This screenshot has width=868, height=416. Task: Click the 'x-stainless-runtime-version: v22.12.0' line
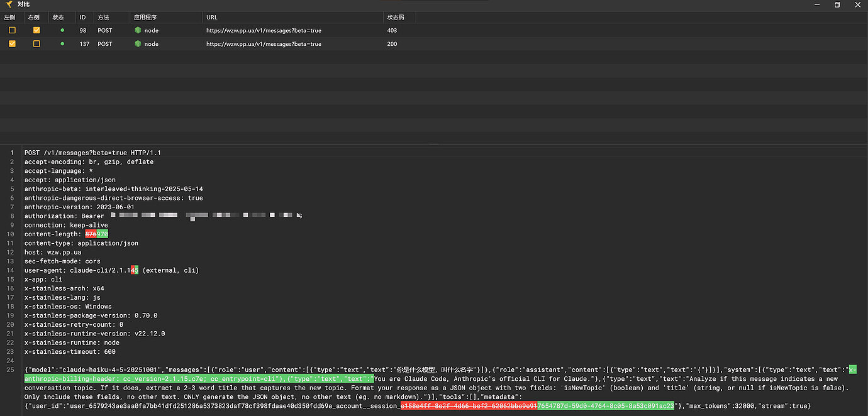[95, 334]
